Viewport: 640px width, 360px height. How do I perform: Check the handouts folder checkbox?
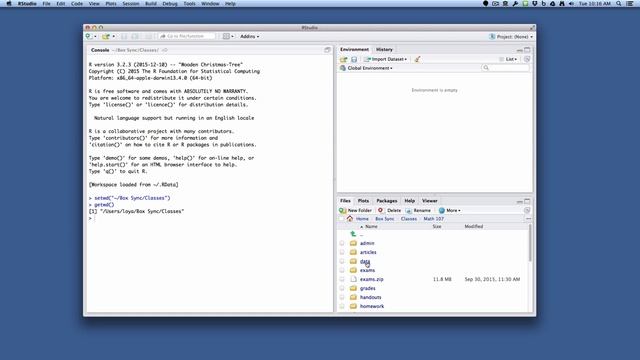342,297
